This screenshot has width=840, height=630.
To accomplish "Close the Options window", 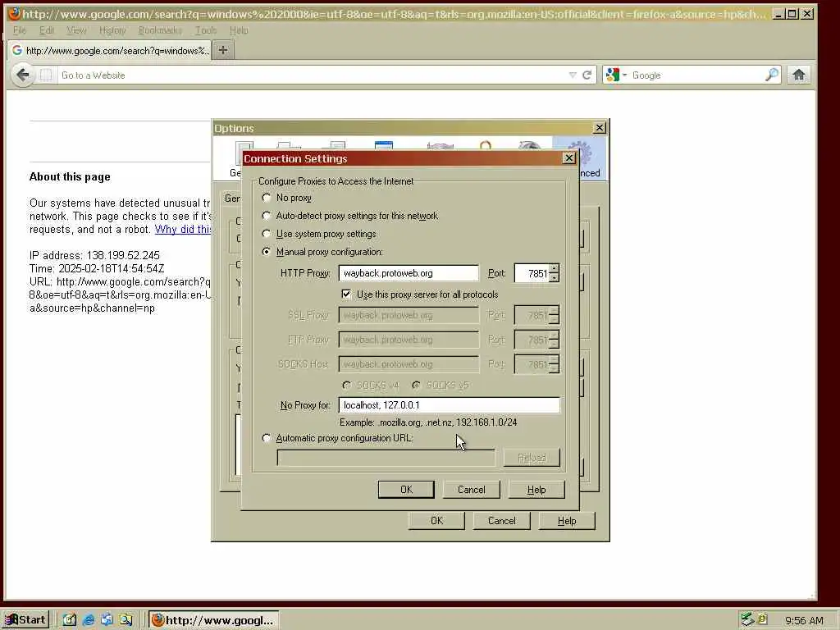I will click(x=600, y=127).
